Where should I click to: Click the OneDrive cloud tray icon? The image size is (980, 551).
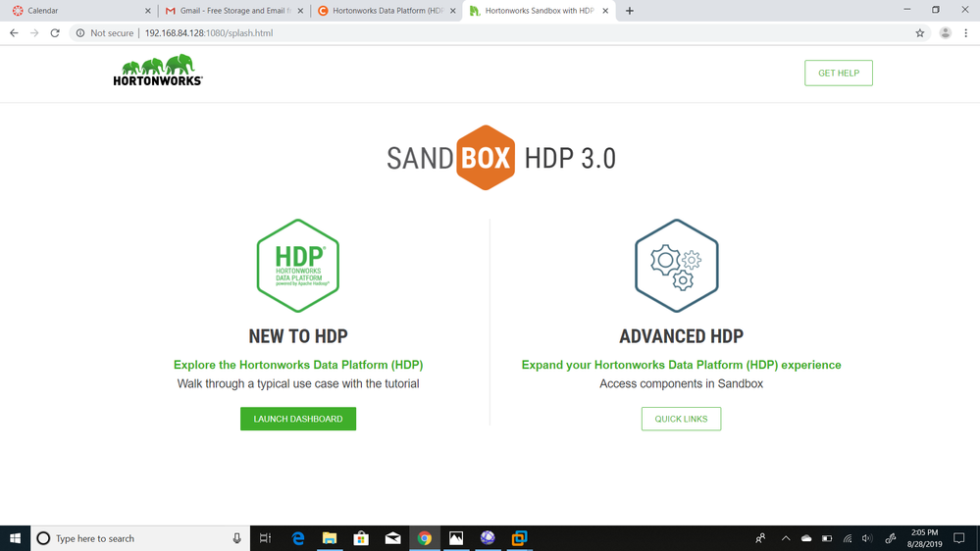(x=806, y=538)
